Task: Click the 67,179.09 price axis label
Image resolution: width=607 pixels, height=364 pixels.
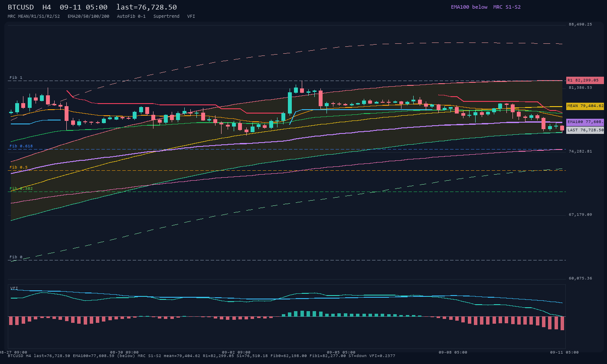Action: point(580,214)
